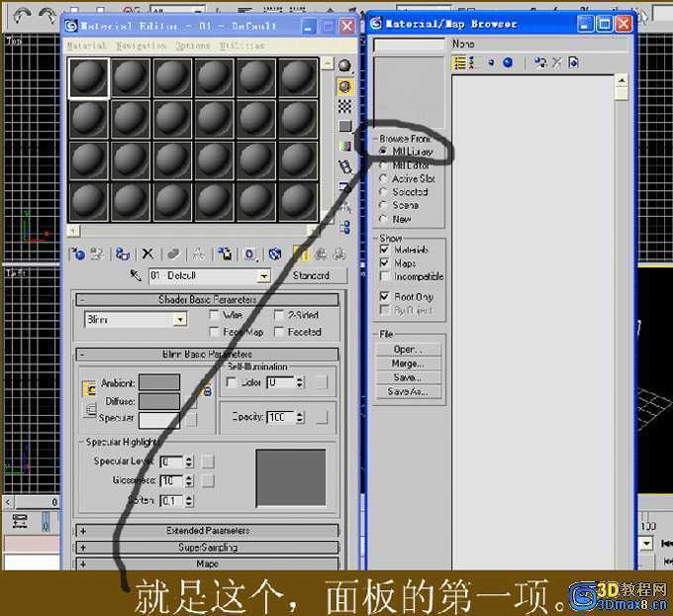Enable 2-Sided checkbox
This screenshot has width=673, height=616.
(278, 315)
